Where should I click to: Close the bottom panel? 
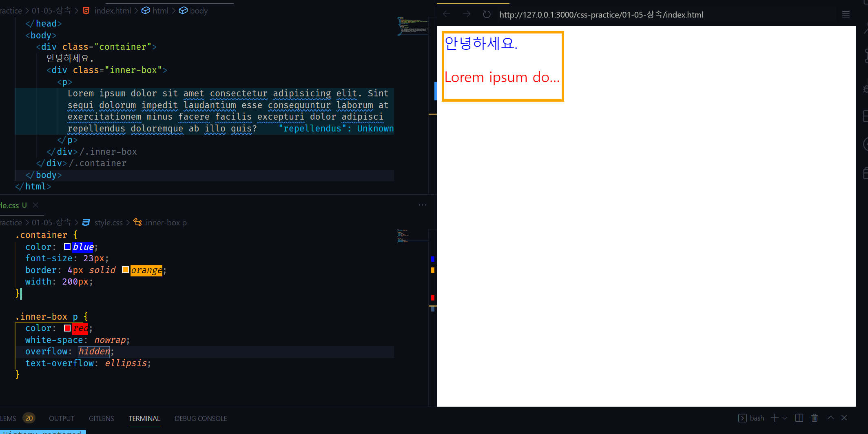(x=844, y=418)
